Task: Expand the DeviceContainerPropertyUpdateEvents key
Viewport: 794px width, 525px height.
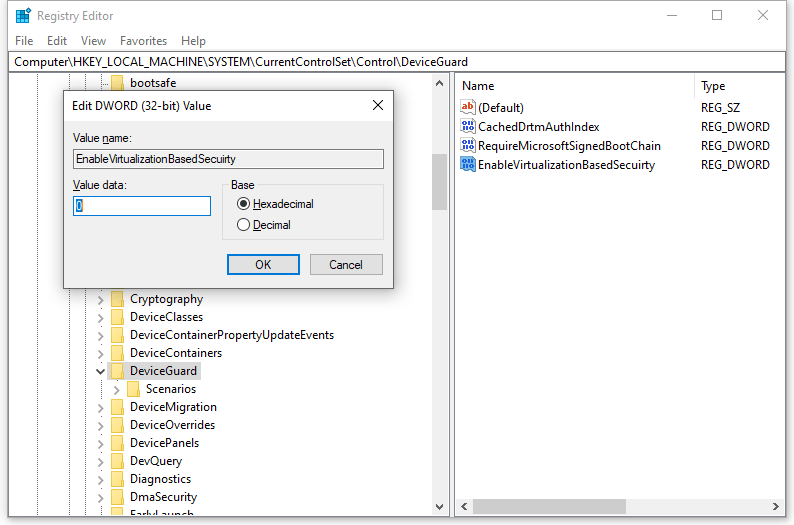Action: point(100,336)
